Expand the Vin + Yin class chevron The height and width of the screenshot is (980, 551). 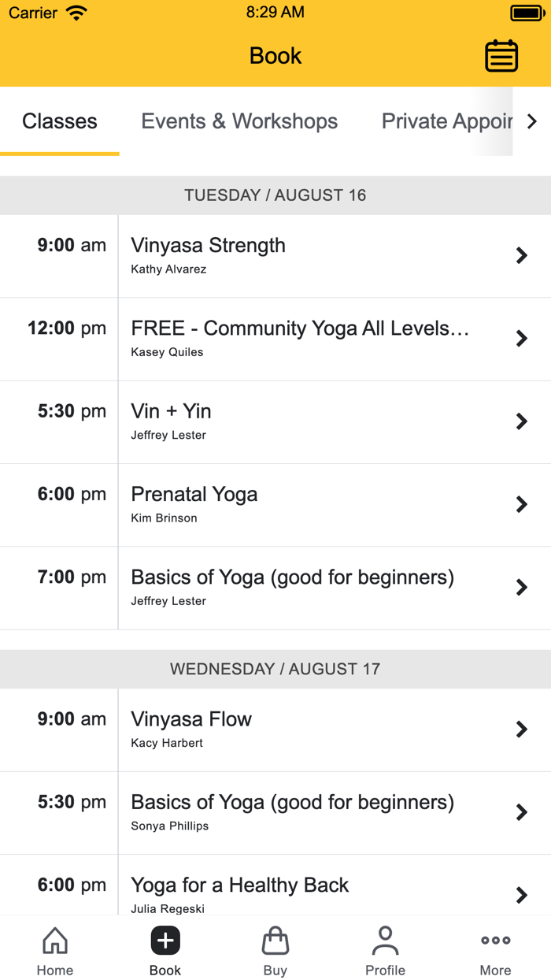(x=522, y=421)
